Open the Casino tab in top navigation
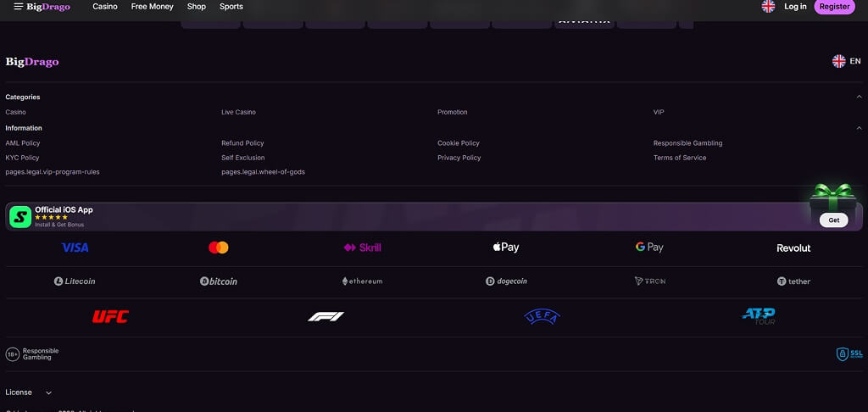868x412 pixels. 105,7
